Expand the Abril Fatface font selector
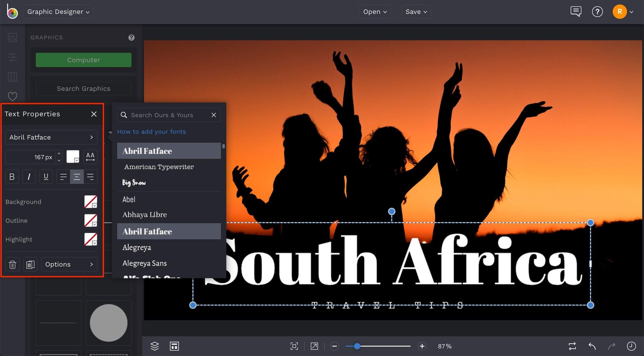Screen dimensions: 644x356 point(51,138)
